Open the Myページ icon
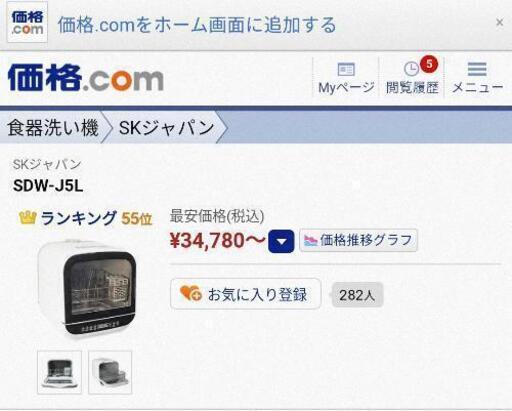Screen dimensions: 512x411 click(346, 69)
